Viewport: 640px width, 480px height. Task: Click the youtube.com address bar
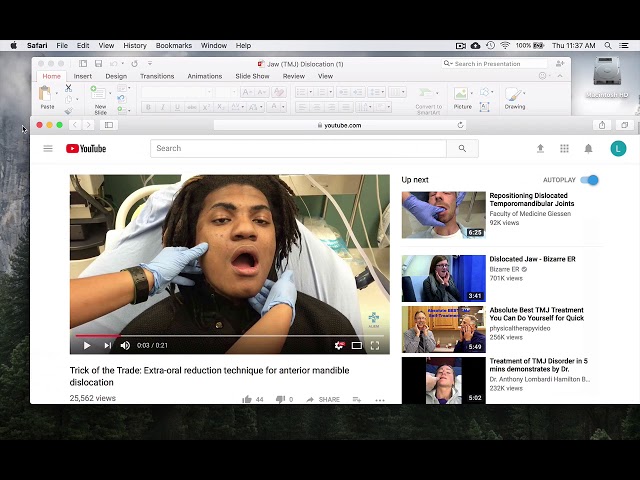pyautogui.click(x=340, y=125)
